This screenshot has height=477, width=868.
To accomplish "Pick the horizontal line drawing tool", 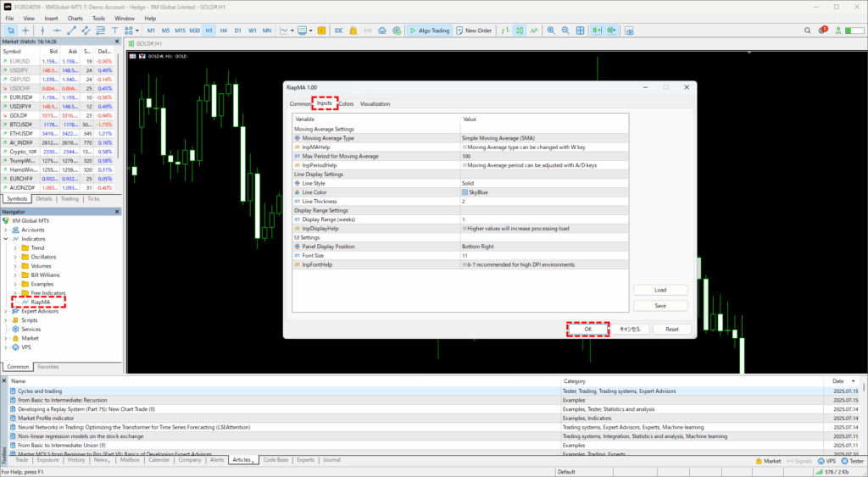I will (57, 31).
